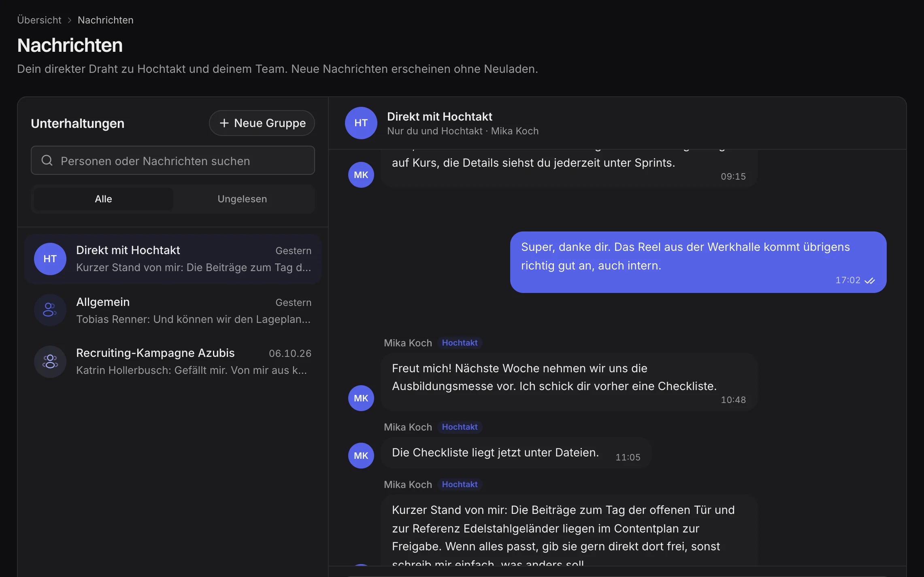924x577 pixels.
Task: Select the Direkt mit Hochtakt conversation
Action: (173, 259)
